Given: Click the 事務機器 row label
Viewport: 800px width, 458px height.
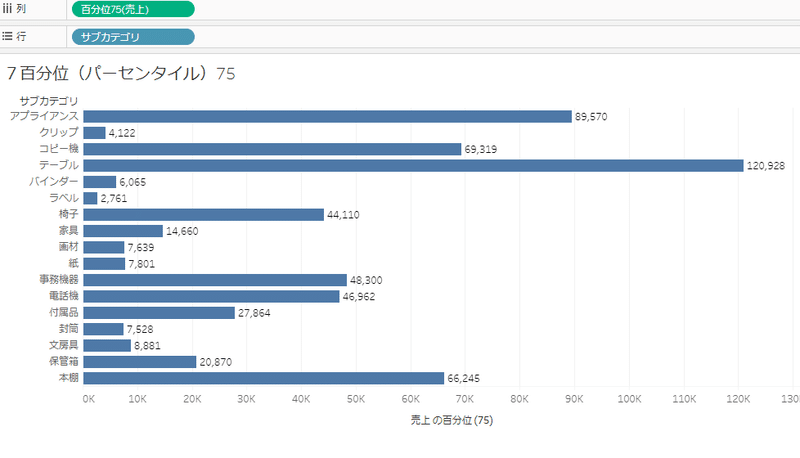Looking at the screenshot, I should (59, 279).
